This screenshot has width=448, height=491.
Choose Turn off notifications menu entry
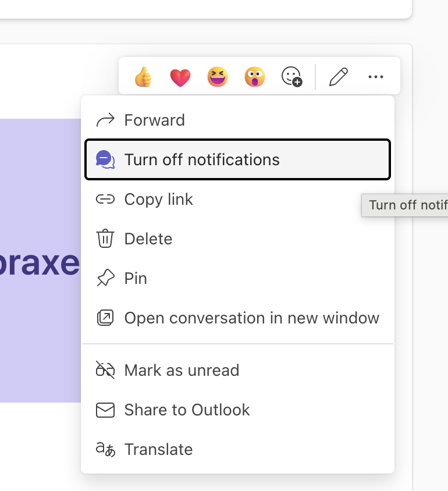coord(237,159)
